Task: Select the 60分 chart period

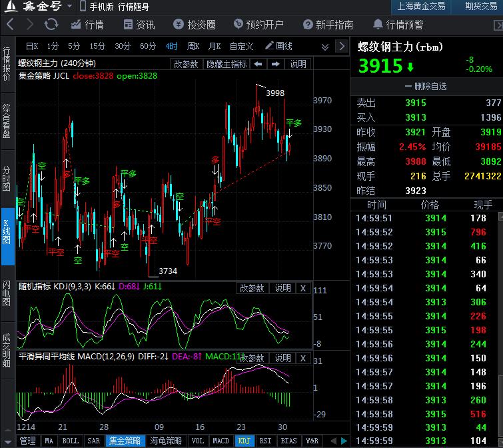Action: [x=148, y=46]
